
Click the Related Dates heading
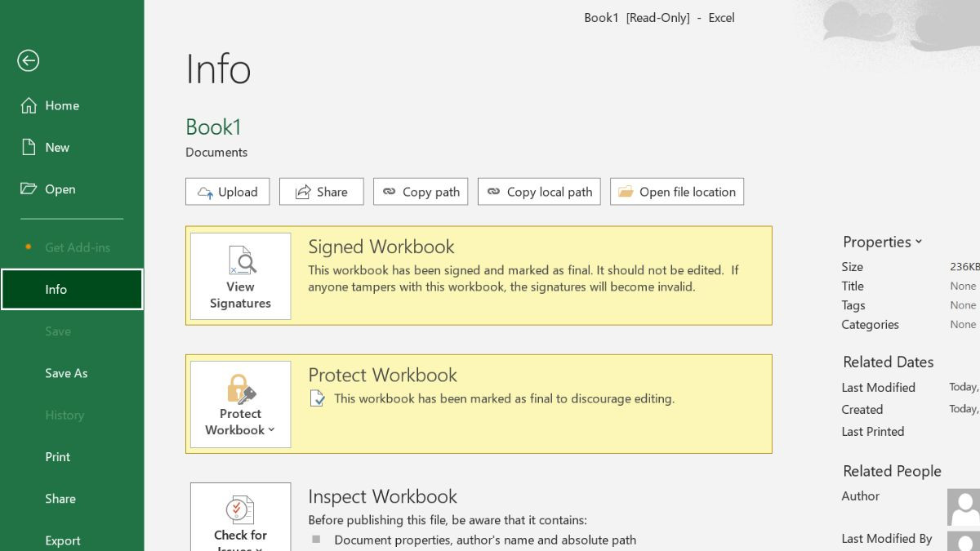889,362
